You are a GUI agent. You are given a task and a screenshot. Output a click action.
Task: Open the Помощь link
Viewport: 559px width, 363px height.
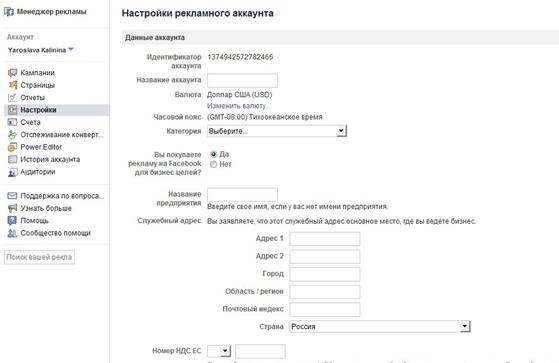click(x=34, y=220)
